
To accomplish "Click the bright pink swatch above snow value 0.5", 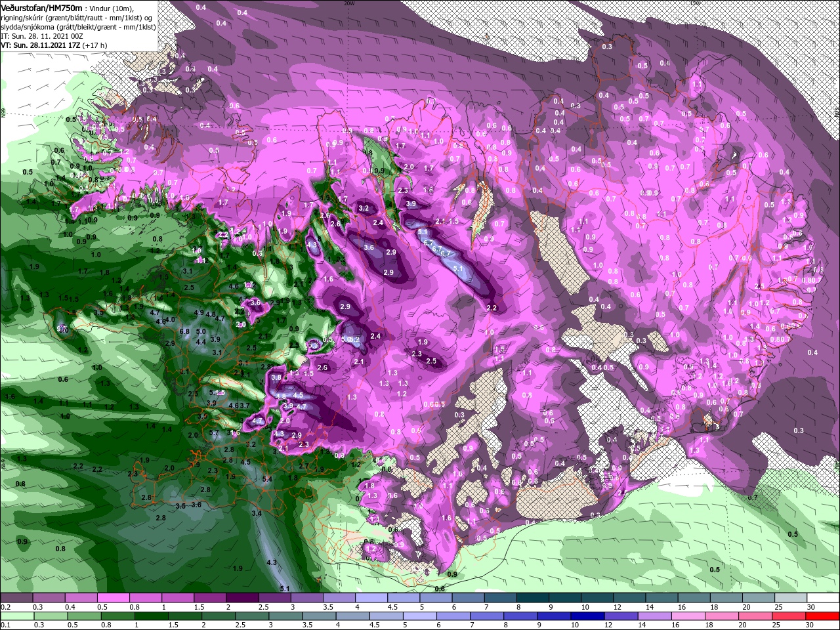I will click(x=113, y=598).
